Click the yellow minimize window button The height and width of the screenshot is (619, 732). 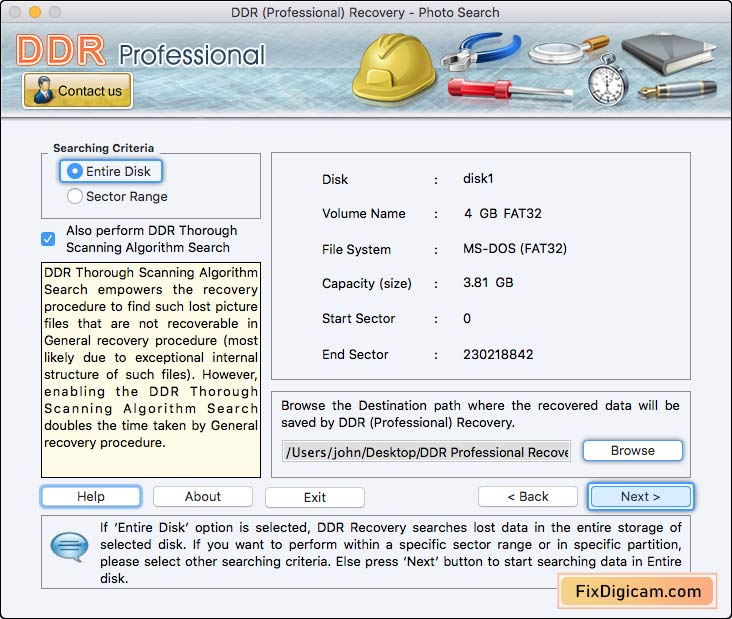(x=35, y=12)
